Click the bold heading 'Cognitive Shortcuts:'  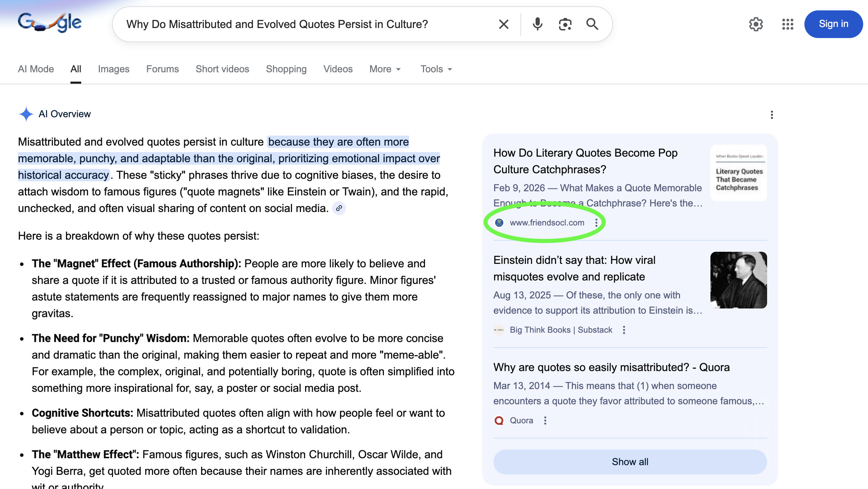pos(83,413)
